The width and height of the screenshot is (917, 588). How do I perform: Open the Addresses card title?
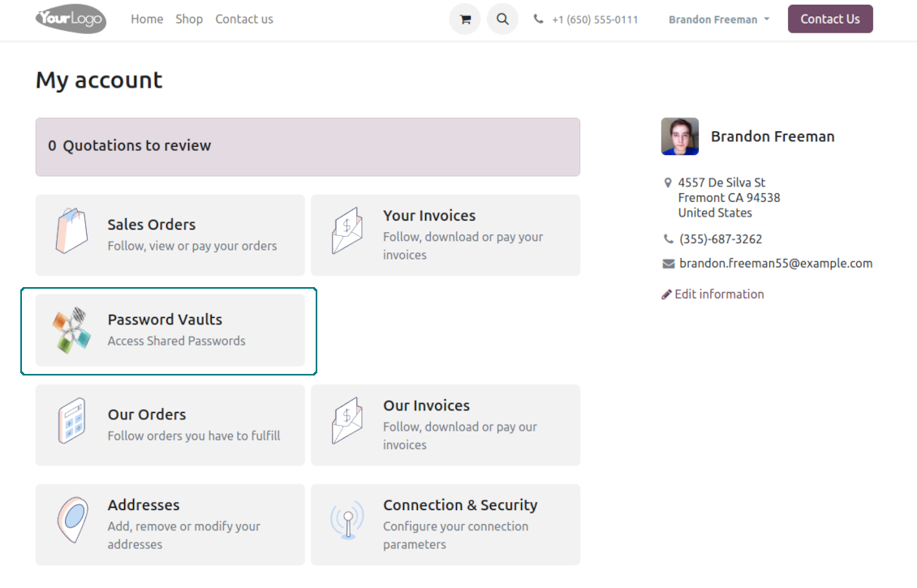[144, 504]
